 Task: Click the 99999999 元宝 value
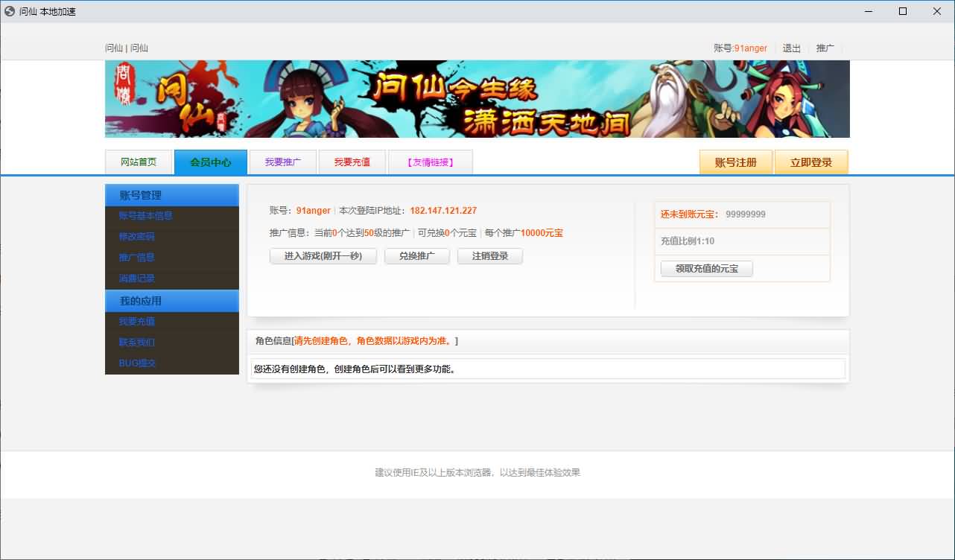point(746,214)
